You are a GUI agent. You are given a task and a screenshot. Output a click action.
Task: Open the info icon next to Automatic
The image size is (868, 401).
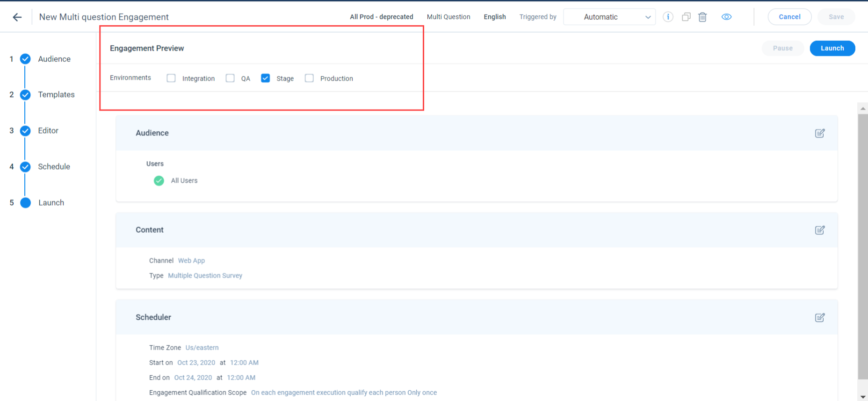[668, 17]
